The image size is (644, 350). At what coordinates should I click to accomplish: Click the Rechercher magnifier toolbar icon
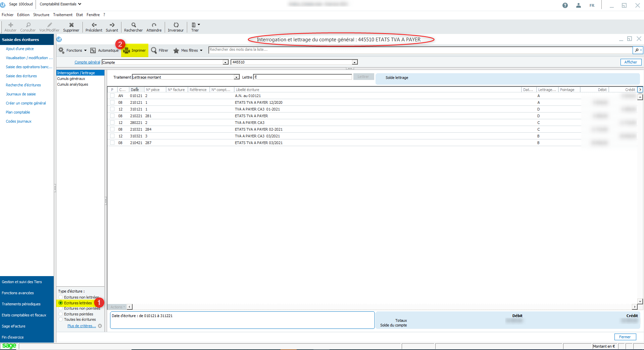[134, 25]
